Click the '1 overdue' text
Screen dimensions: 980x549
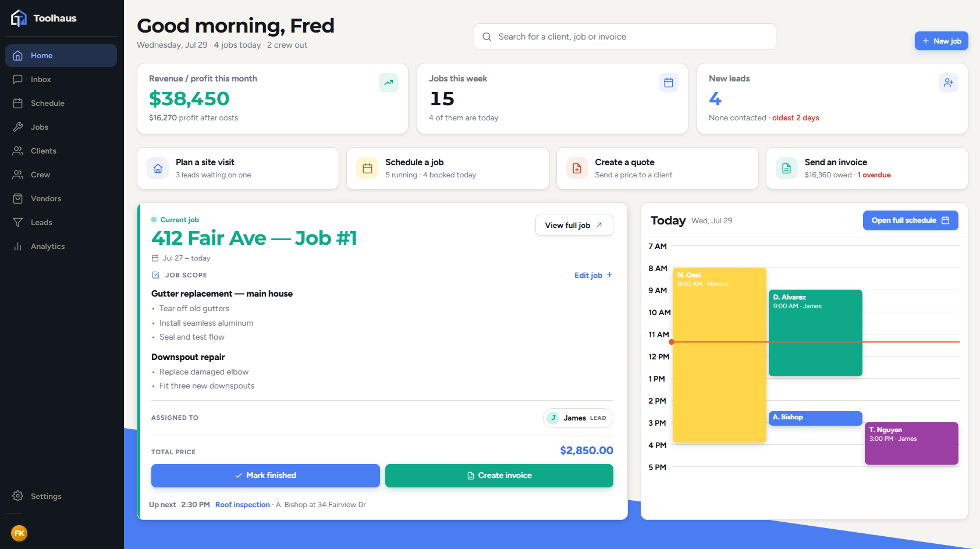coord(874,174)
